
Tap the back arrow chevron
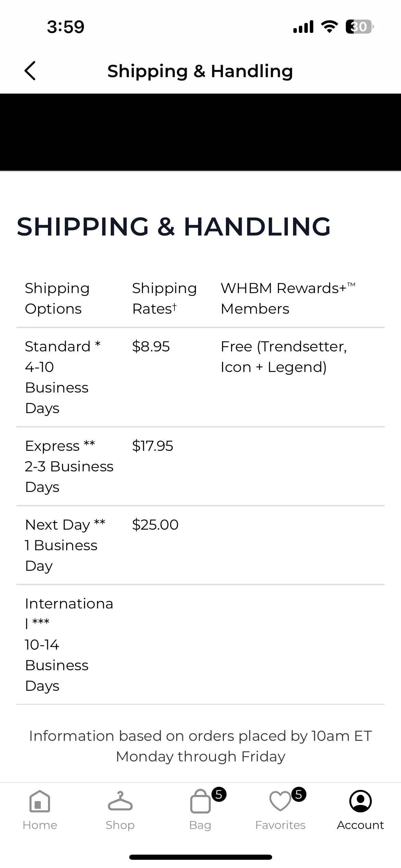point(30,71)
